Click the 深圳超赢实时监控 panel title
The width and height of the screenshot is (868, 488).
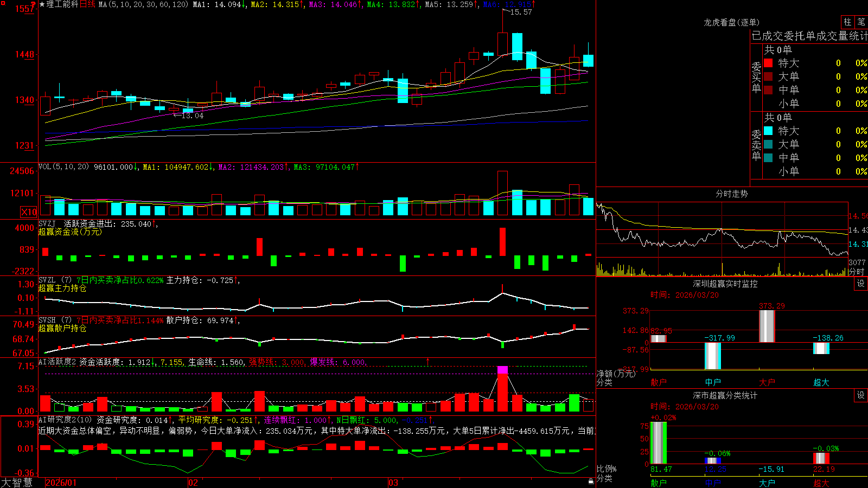pos(725,284)
